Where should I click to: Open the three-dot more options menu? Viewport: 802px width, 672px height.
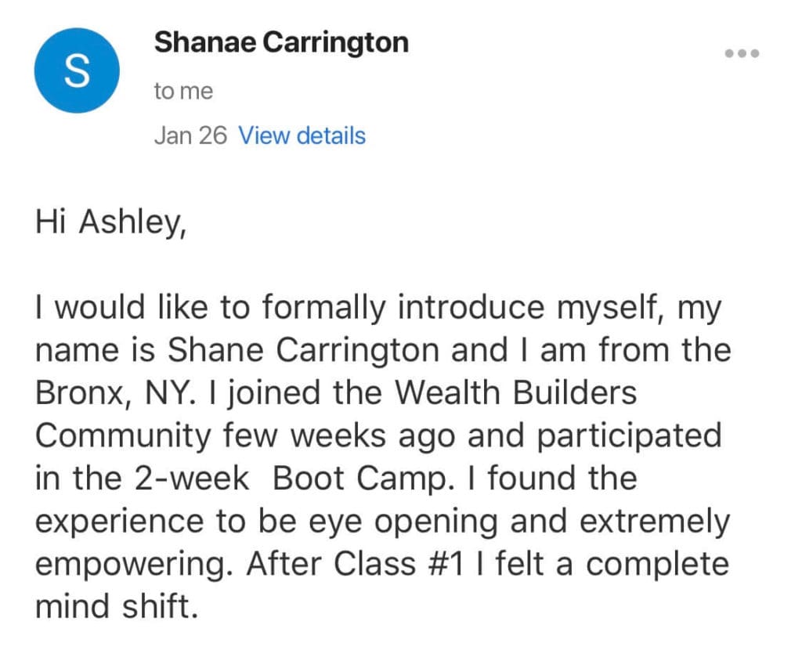[742, 53]
